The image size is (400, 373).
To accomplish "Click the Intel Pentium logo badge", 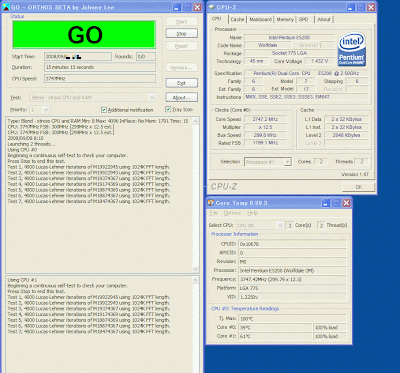I will tap(352, 49).
